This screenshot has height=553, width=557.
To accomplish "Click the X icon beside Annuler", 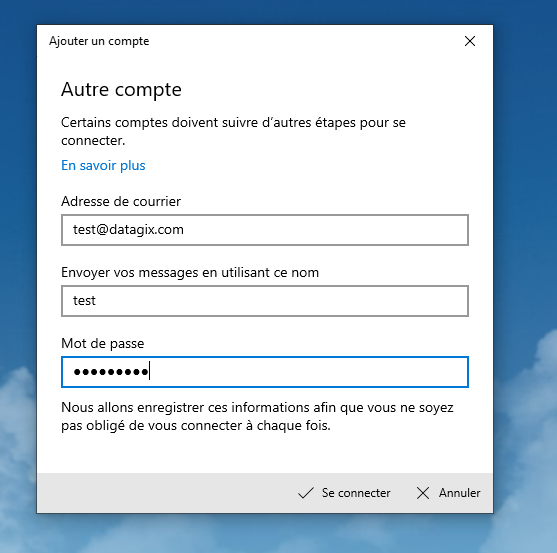I will coord(423,493).
